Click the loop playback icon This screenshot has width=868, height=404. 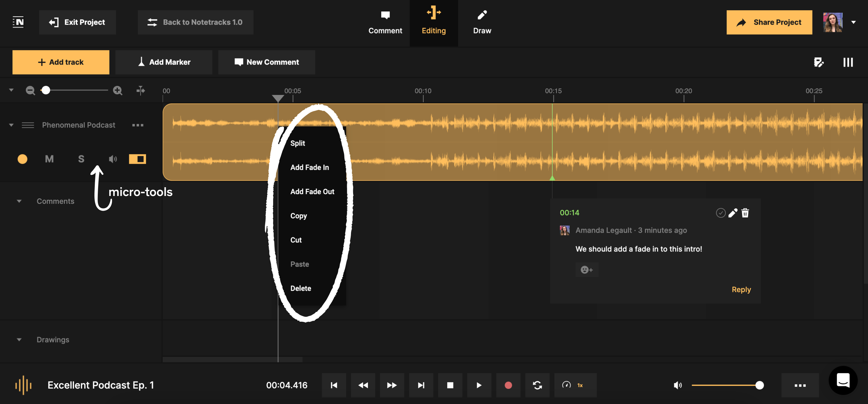(537, 385)
